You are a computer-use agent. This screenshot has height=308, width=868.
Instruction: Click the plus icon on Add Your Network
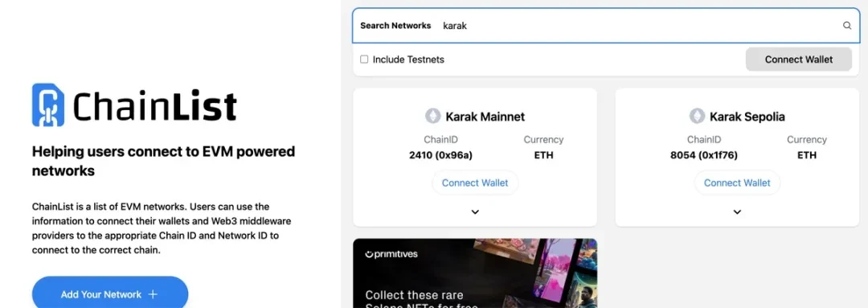coord(154,294)
